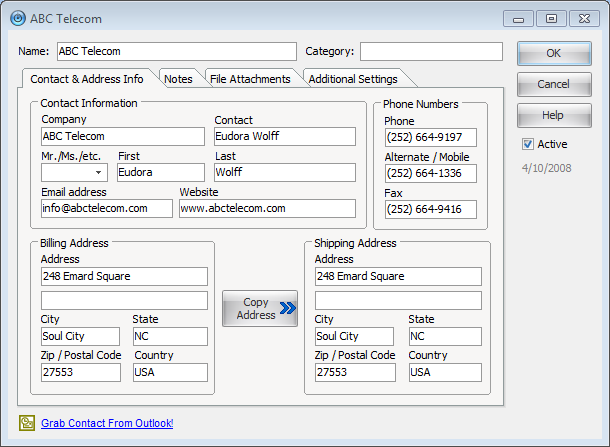Click the Alternate / Mobile phone field
Viewport: 610px width, 447px height.
(x=430, y=174)
